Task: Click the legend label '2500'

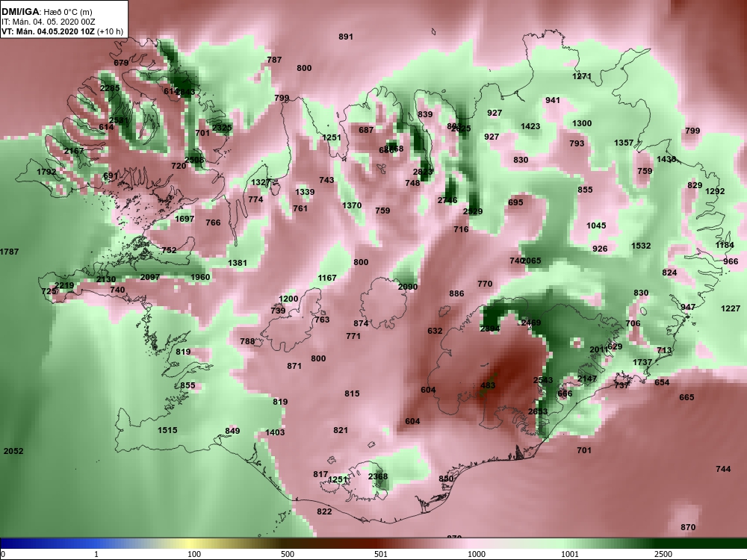Action: [663, 554]
